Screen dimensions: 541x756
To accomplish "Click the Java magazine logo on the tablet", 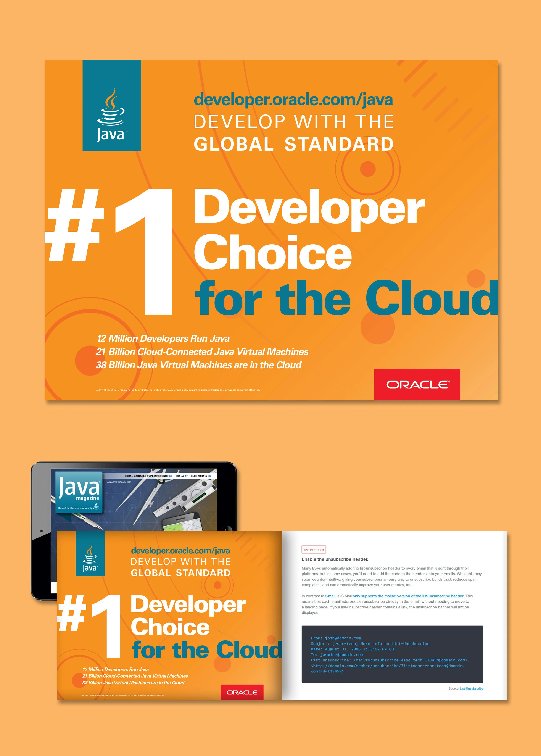I will tap(79, 492).
